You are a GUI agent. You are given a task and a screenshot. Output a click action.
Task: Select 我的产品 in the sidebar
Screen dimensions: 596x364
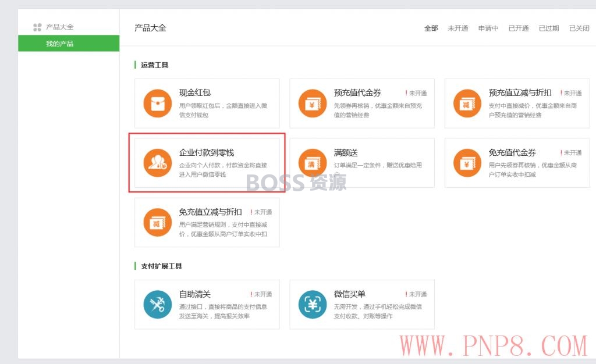pyautogui.click(x=69, y=43)
